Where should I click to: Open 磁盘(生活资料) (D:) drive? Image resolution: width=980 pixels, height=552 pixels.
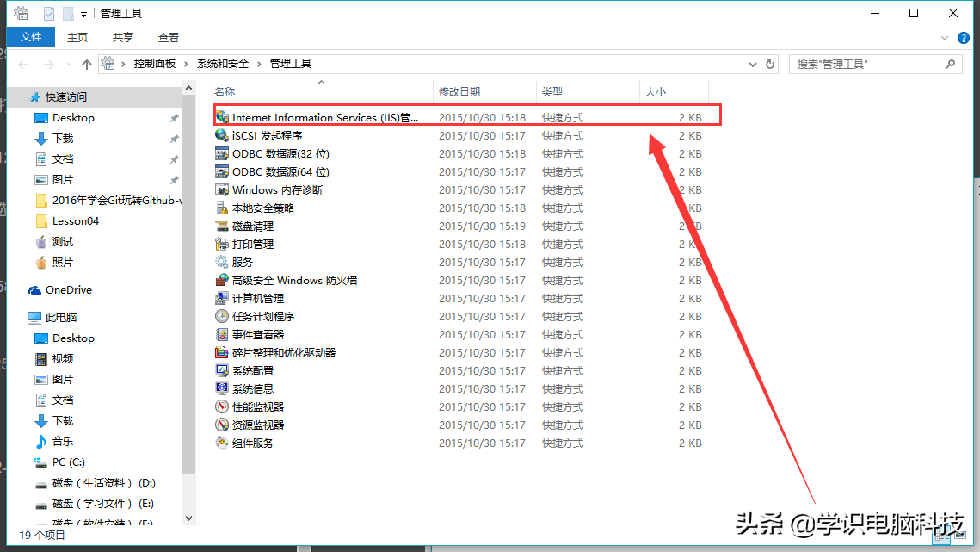(104, 482)
